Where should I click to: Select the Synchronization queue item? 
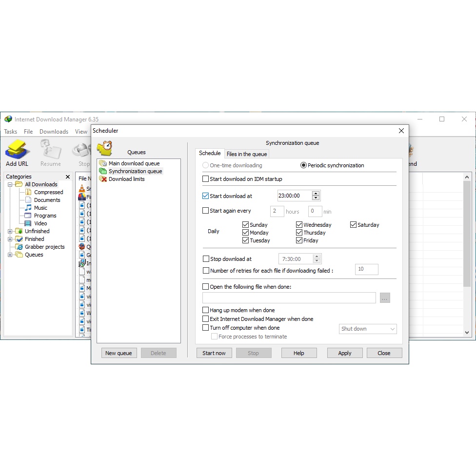pyautogui.click(x=135, y=171)
